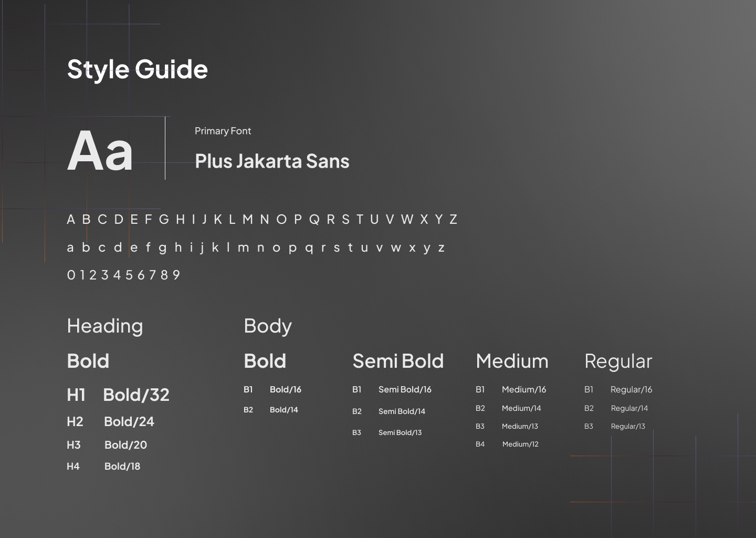This screenshot has width=756, height=538.
Task: Select the Regular/14 body sample
Action: click(x=629, y=408)
